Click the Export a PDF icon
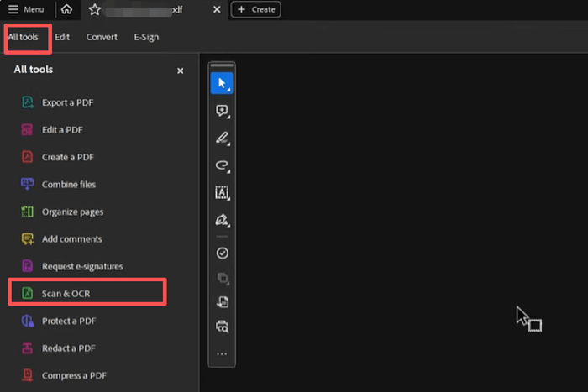The width and height of the screenshot is (588, 392). pyautogui.click(x=28, y=102)
